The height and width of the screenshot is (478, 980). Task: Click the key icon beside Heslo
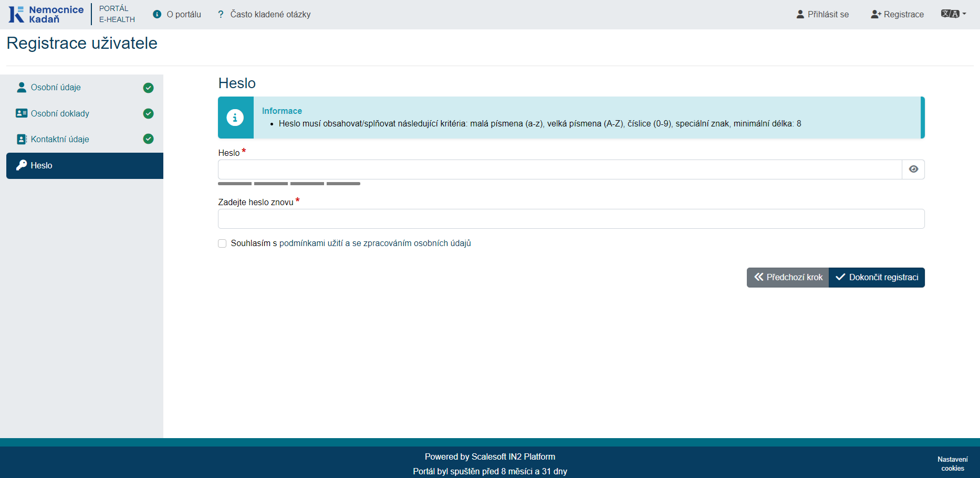pyautogui.click(x=22, y=165)
